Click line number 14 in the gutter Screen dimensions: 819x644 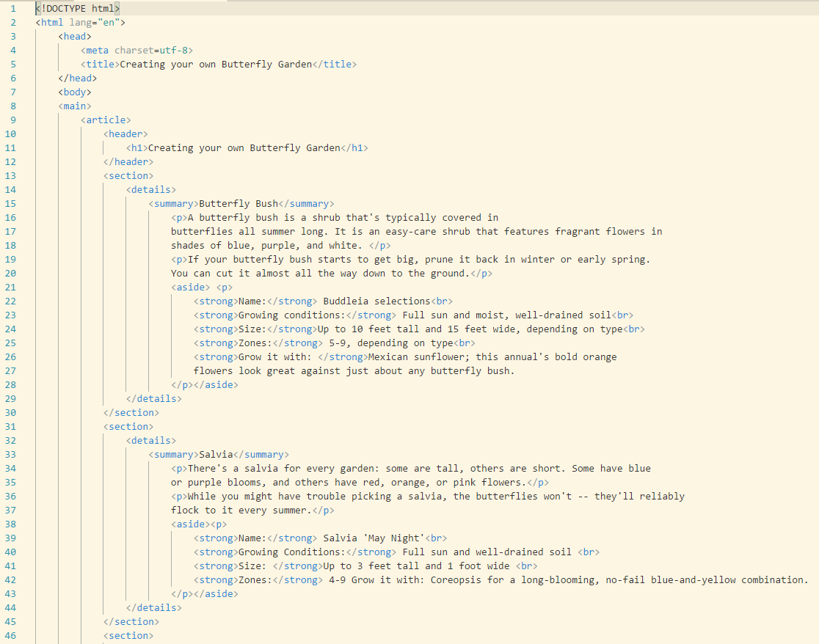pos(10,189)
